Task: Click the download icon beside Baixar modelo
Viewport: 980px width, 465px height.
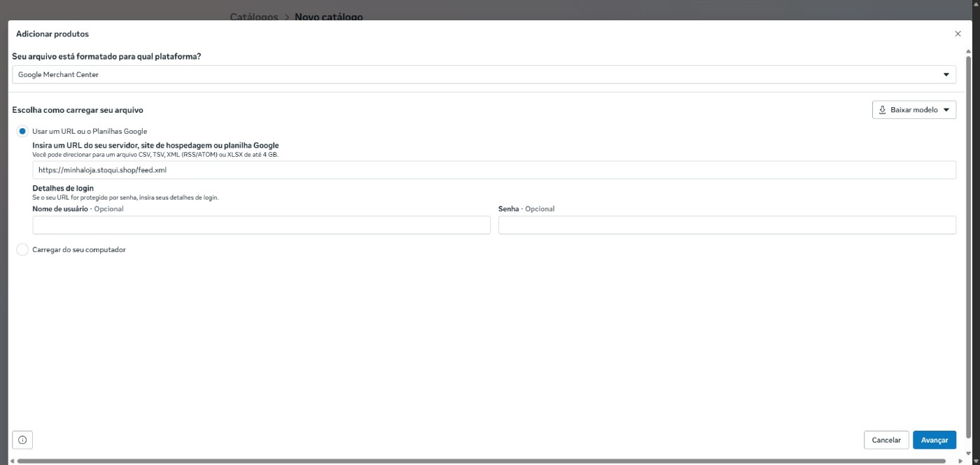Action: coord(882,110)
